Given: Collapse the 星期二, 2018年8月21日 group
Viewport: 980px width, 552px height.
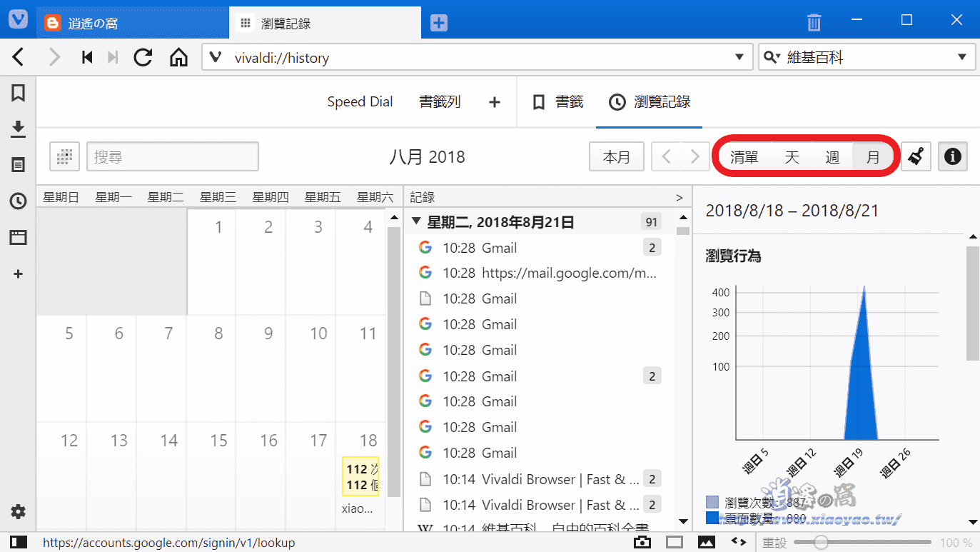Looking at the screenshot, I should (x=417, y=222).
